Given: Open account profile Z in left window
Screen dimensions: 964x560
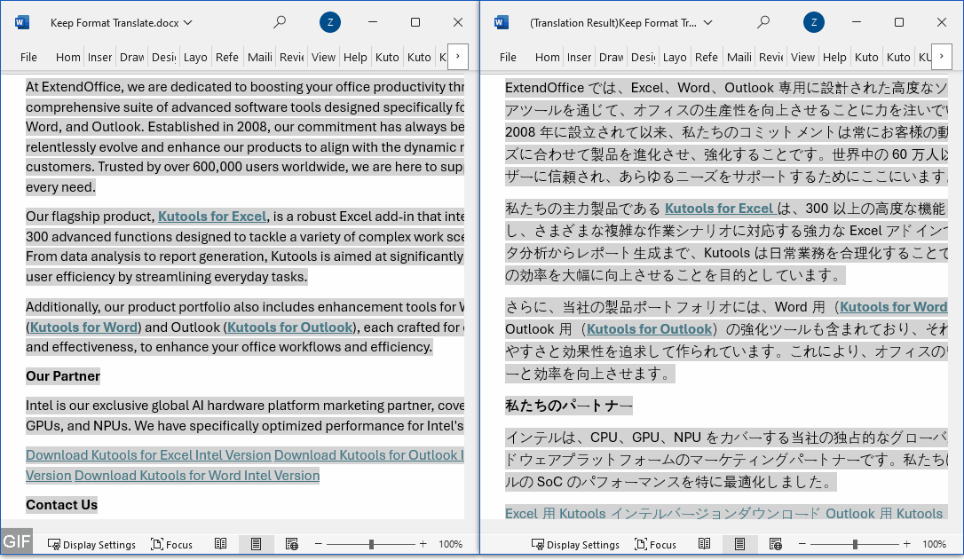Looking at the screenshot, I should [x=330, y=23].
